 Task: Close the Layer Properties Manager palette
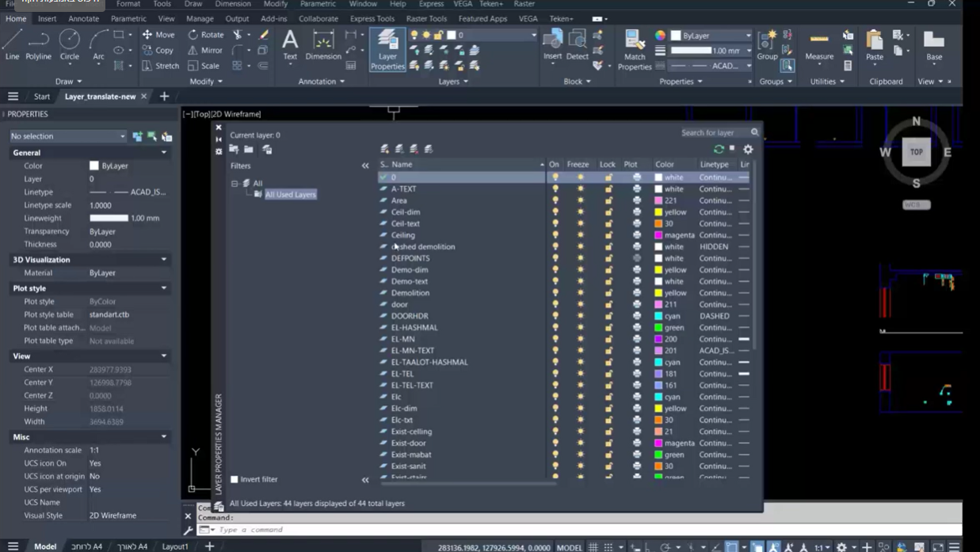(219, 127)
